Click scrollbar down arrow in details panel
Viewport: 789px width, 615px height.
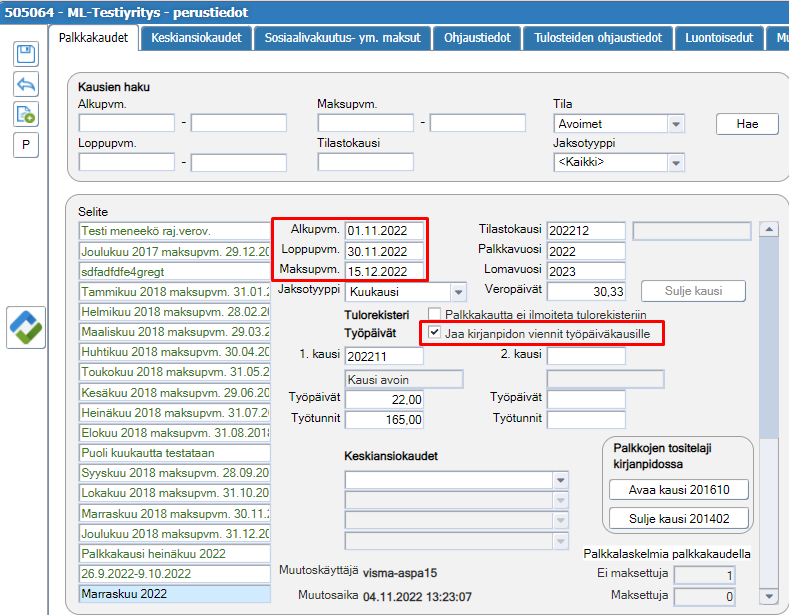(769, 596)
